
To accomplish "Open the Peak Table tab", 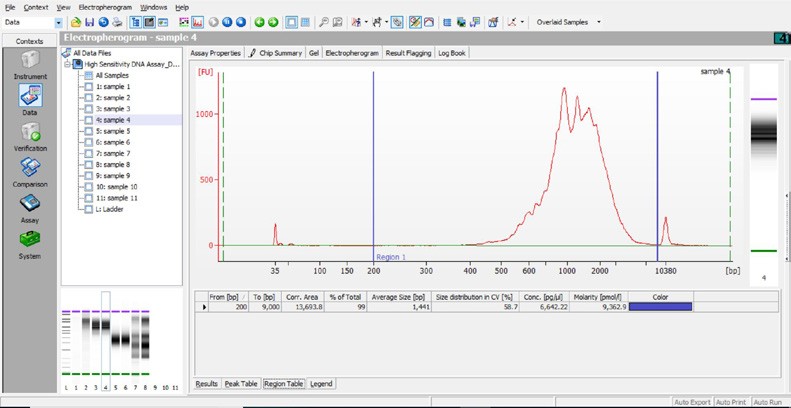I will [240, 383].
